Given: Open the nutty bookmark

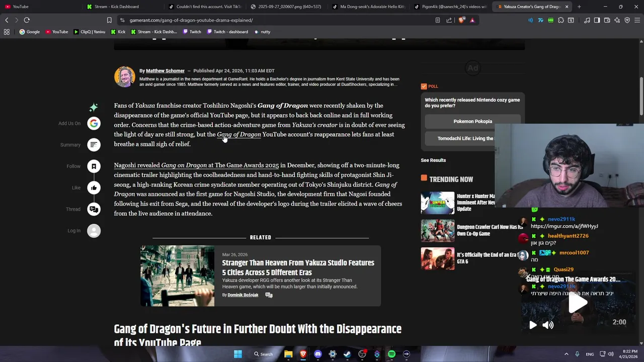Looking at the screenshot, I should (x=262, y=32).
